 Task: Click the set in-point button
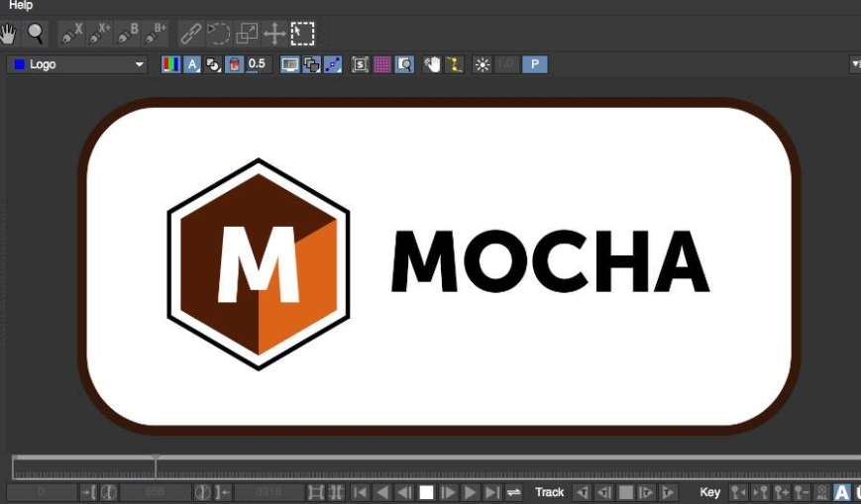88,492
